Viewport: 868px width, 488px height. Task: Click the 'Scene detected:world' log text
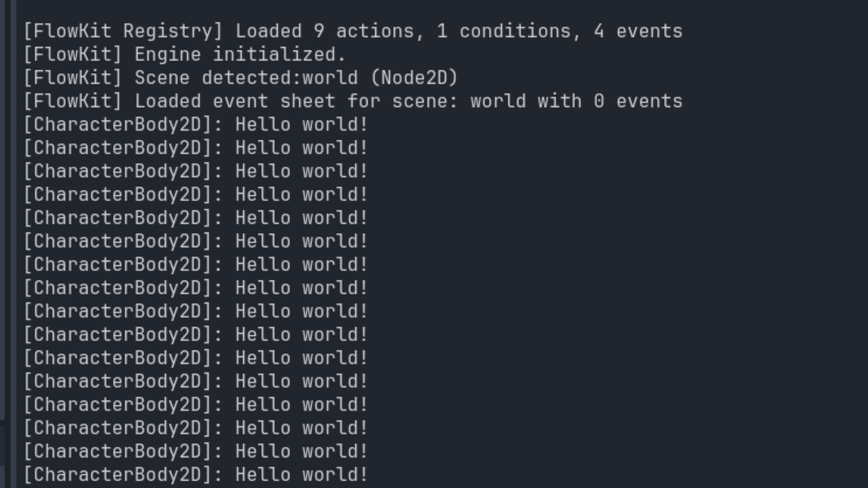point(246,78)
